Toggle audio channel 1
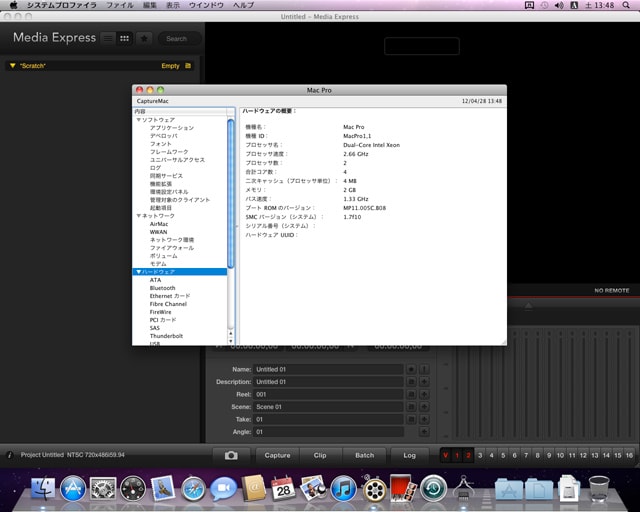Screen dimensions: 640x512 pyautogui.click(x=457, y=455)
